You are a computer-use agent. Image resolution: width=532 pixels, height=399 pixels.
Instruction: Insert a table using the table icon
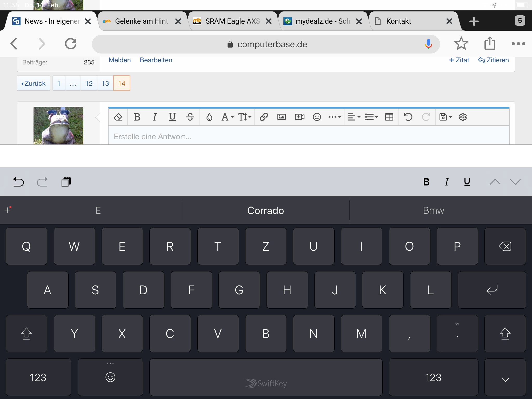[x=389, y=117]
